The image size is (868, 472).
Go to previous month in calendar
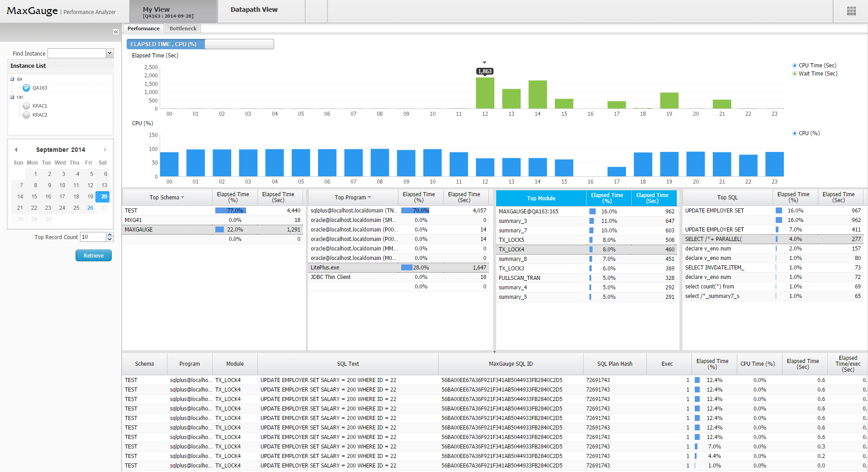[16, 150]
